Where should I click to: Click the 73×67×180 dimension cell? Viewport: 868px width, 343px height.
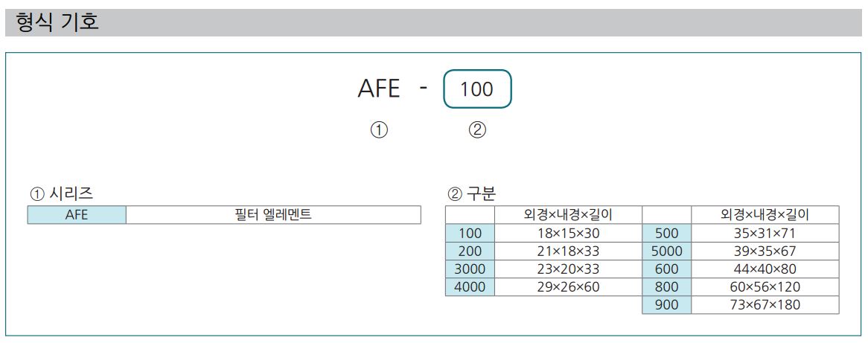(765, 305)
